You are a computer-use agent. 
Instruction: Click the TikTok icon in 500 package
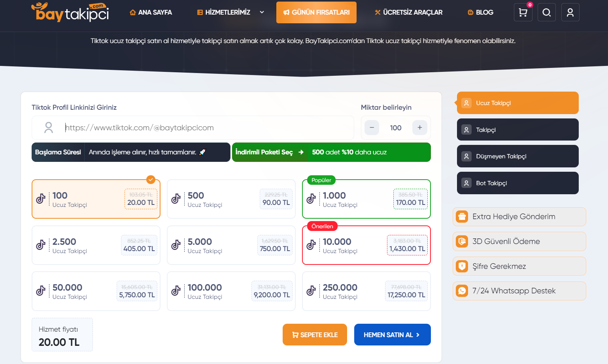click(x=176, y=199)
